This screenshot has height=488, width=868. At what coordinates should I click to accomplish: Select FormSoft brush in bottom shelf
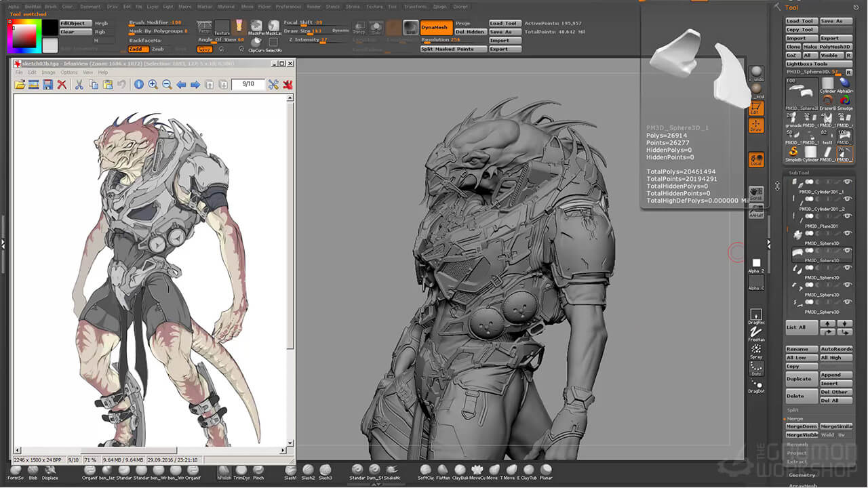pyautogui.click(x=15, y=472)
